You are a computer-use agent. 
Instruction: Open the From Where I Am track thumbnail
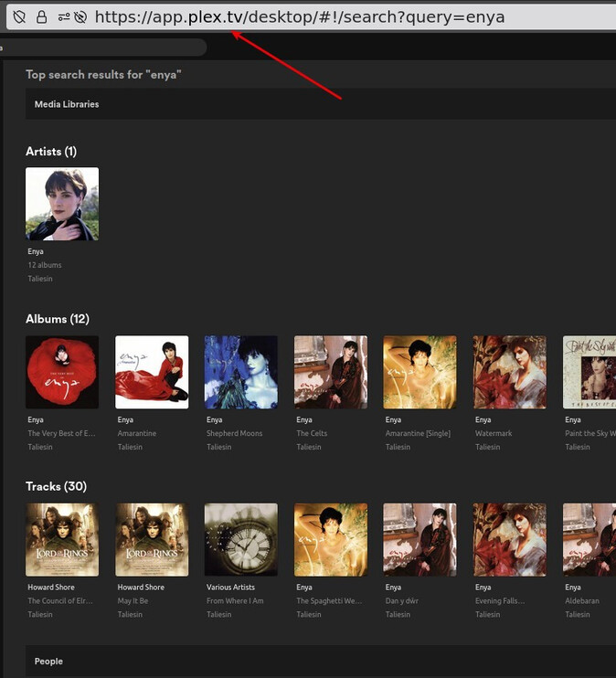click(x=241, y=540)
